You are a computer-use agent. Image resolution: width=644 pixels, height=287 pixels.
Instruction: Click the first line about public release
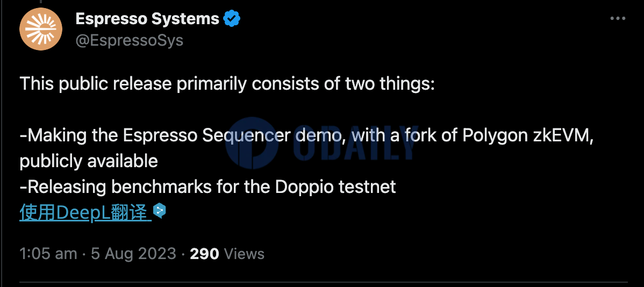(227, 84)
